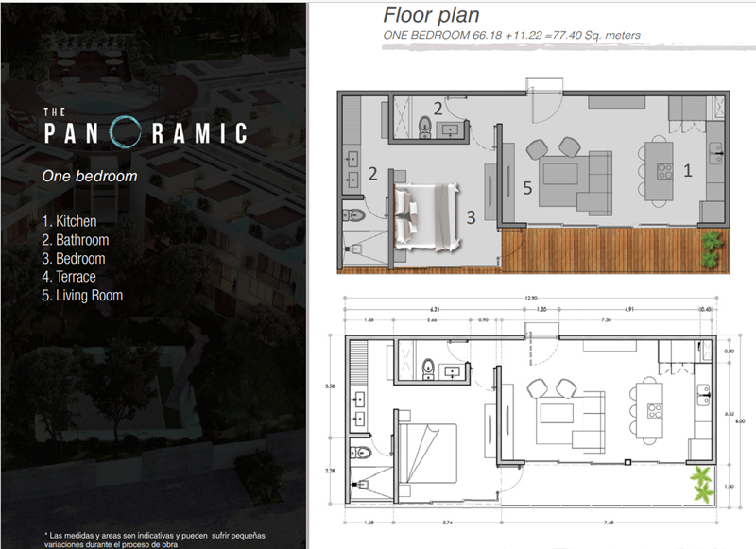The width and height of the screenshot is (756, 549).
Task: Click the "PANORAMIC" logo wordmark
Action: (146, 132)
